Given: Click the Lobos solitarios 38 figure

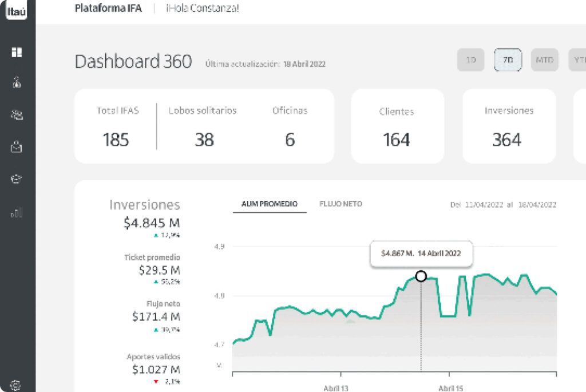Looking at the screenshot, I should point(204,139).
